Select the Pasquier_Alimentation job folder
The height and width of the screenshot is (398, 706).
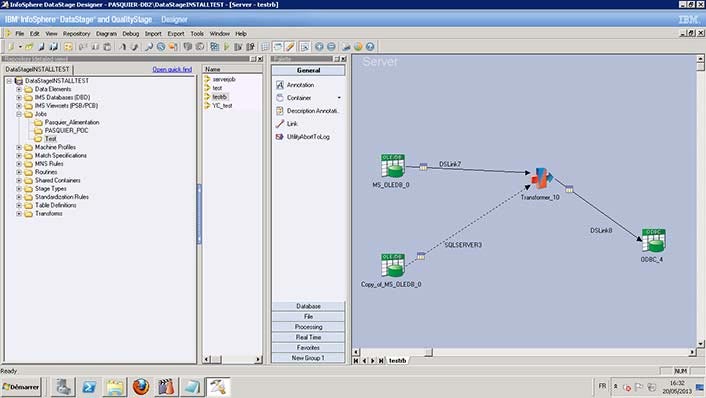click(72, 122)
